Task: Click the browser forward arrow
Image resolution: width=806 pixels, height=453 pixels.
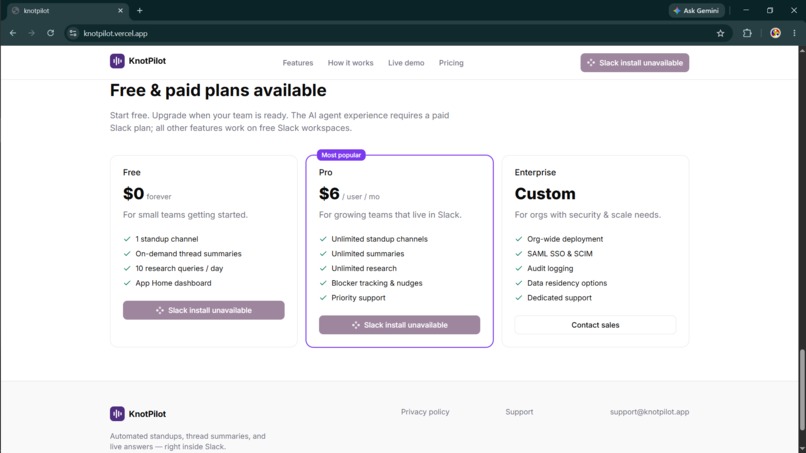Action: [x=31, y=33]
